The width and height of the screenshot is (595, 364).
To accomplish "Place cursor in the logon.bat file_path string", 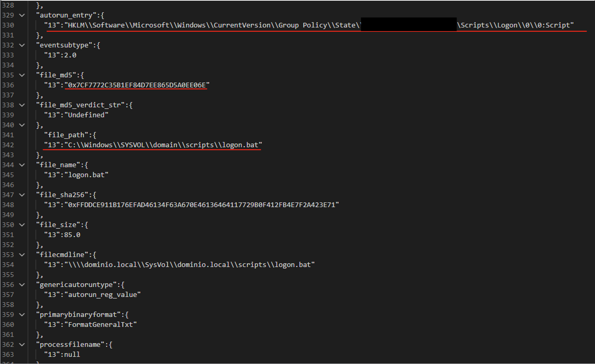I will coord(163,145).
